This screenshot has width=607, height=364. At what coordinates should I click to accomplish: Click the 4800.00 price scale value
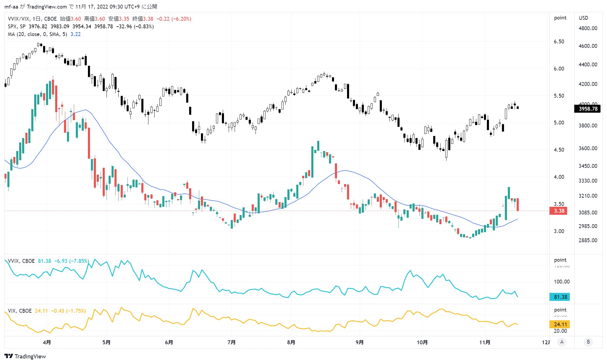[x=588, y=28]
